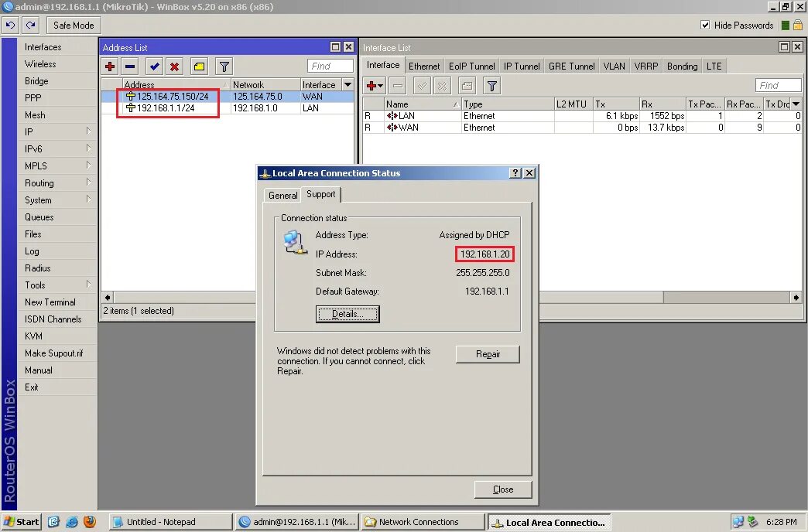Switch to Untitled - Notepad taskbar item
The height and width of the screenshot is (532, 808).
point(170,522)
